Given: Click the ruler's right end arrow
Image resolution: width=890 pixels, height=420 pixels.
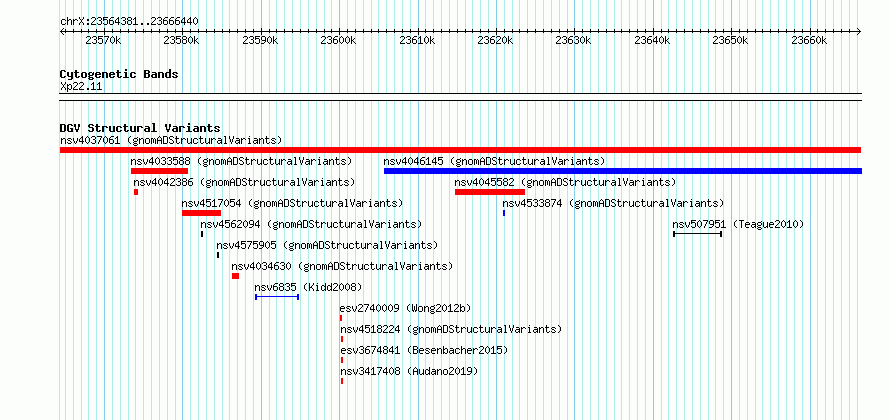Looking at the screenshot, I should [x=859, y=31].
